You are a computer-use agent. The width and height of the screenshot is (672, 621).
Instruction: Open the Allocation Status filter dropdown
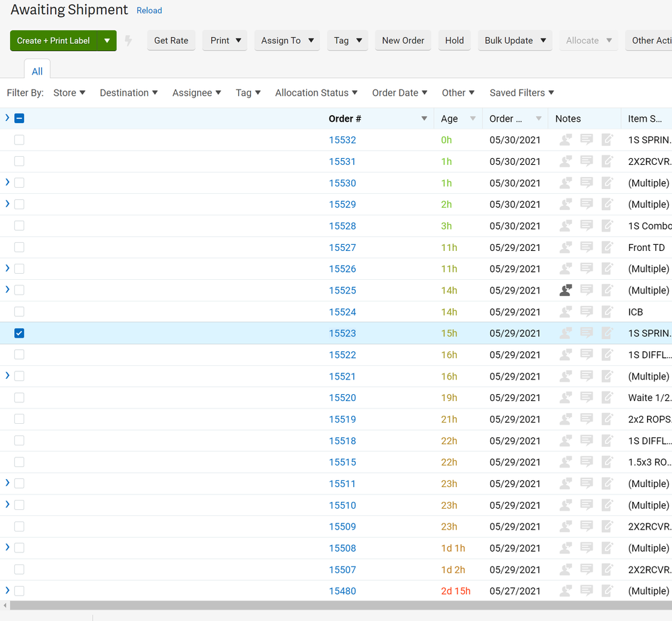(316, 93)
